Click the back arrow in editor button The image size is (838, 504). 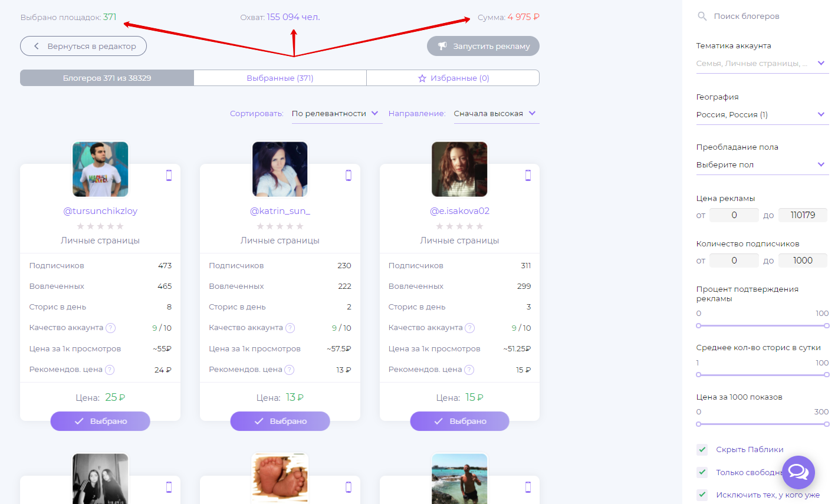click(37, 46)
